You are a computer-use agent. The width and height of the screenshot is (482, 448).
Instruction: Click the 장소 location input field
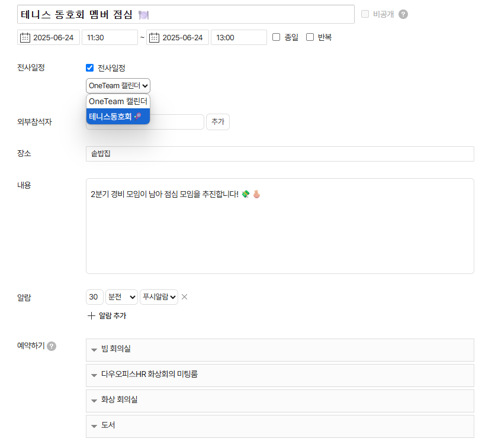[x=279, y=154]
